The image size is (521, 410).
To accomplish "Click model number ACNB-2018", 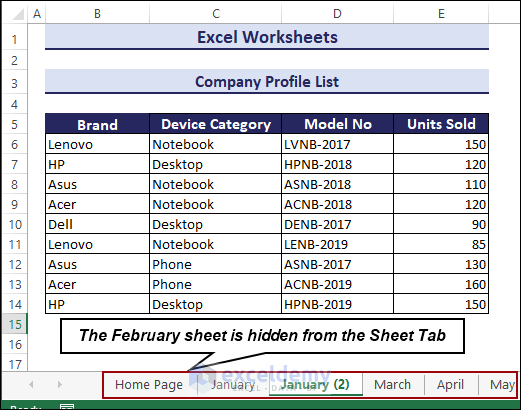I will click(x=337, y=204).
